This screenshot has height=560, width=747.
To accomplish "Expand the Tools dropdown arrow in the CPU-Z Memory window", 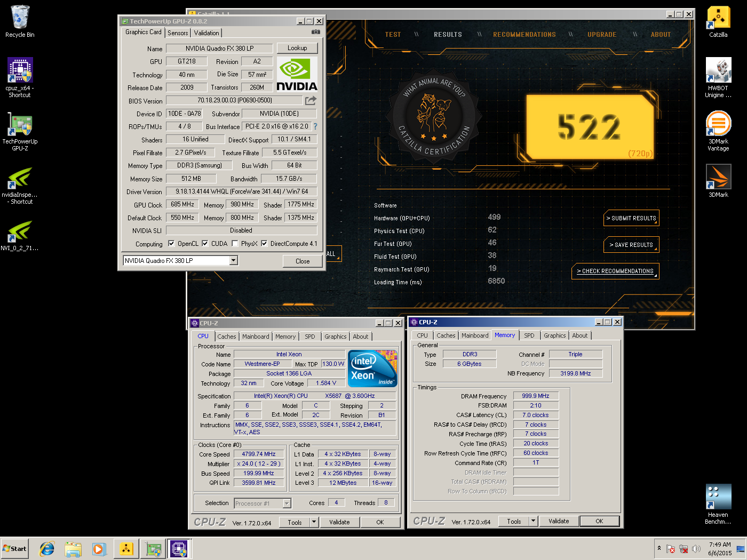I will tap(533, 521).
